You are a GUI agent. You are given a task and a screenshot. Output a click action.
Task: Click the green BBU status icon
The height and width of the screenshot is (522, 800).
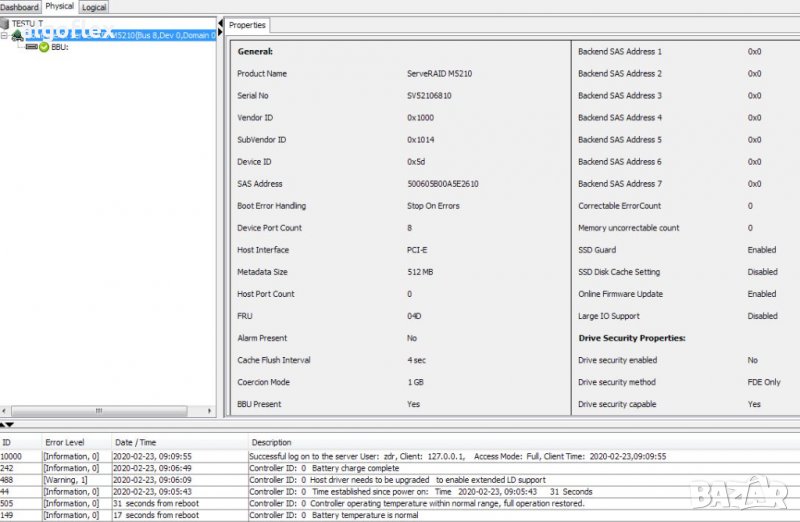[x=44, y=47]
